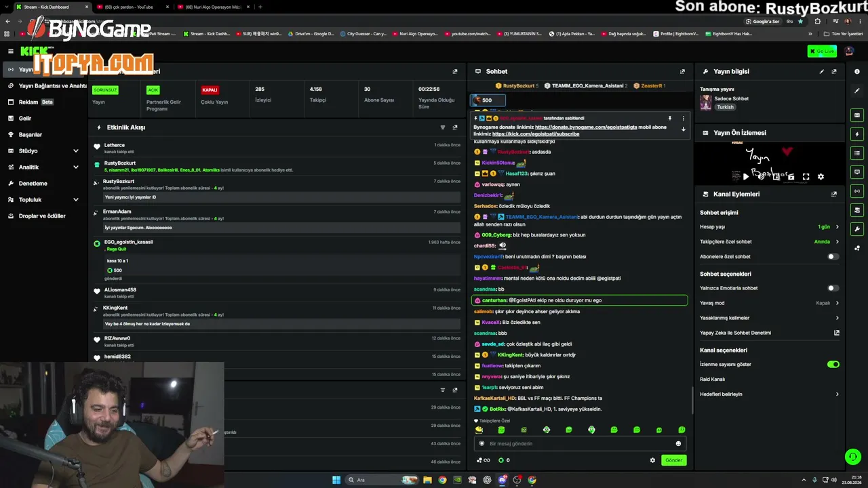Open Yavaş mod setting chevron
Viewport: 868px width, 488px height.
pos(837,303)
